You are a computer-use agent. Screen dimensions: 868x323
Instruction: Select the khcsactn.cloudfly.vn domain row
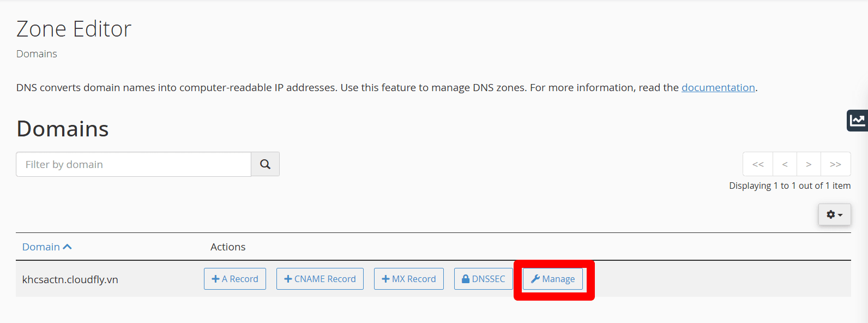[70, 279]
